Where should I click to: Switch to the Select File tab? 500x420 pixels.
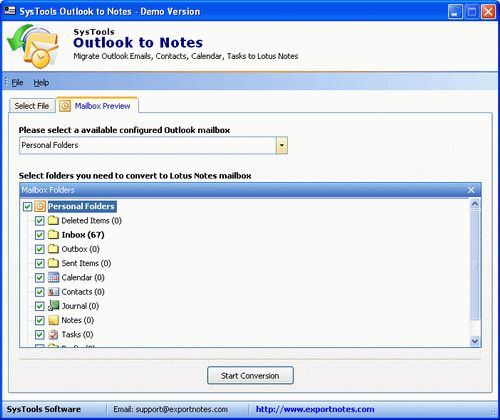pyautogui.click(x=32, y=106)
